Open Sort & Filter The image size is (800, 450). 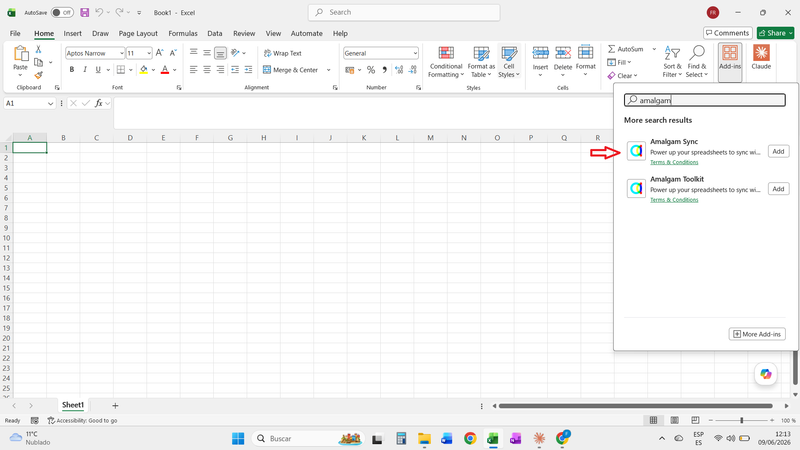pos(672,62)
